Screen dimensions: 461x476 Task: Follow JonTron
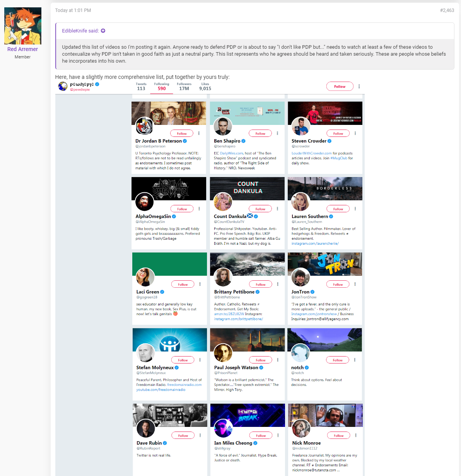338,284
